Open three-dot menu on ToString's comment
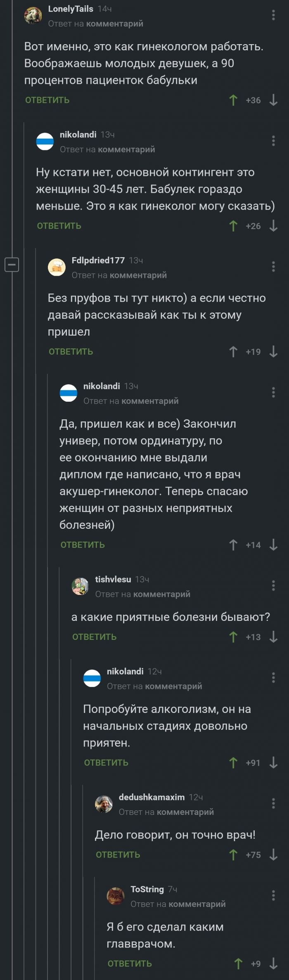 tap(273, 895)
